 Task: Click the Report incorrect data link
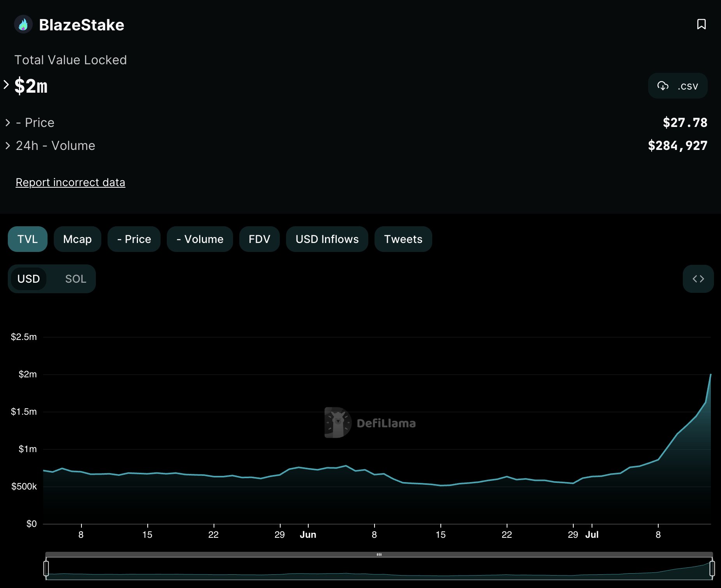[x=70, y=182]
